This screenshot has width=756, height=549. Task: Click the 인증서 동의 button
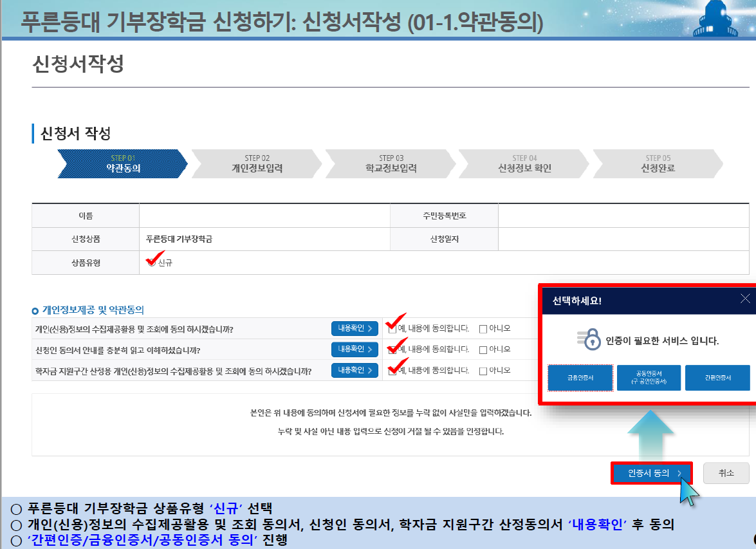point(650,473)
